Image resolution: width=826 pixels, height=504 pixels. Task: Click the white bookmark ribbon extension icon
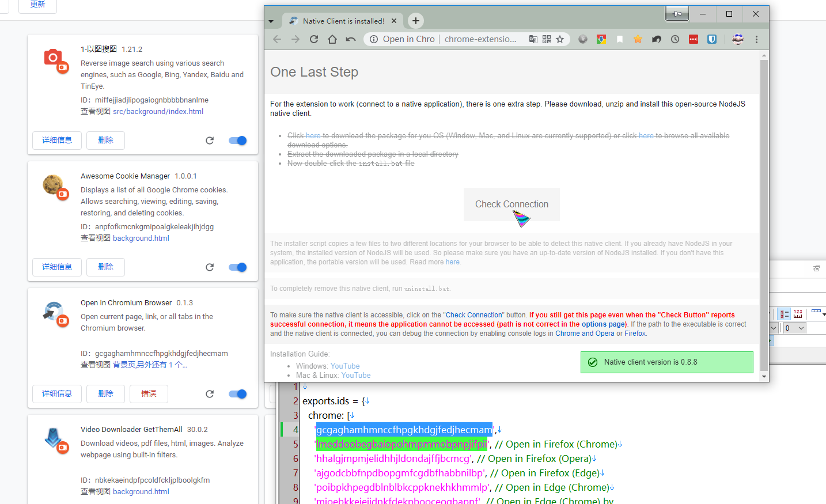(x=620, y=39)
